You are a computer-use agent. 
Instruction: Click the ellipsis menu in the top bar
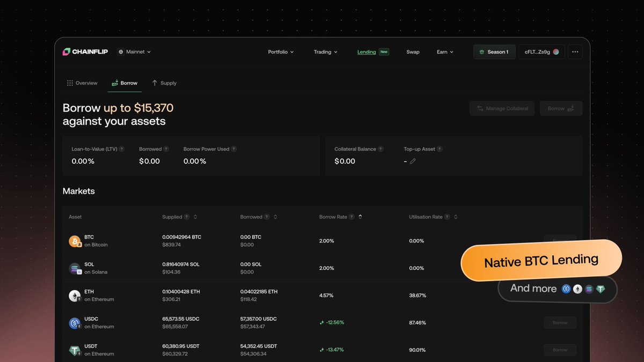click(x=575, y=51)
